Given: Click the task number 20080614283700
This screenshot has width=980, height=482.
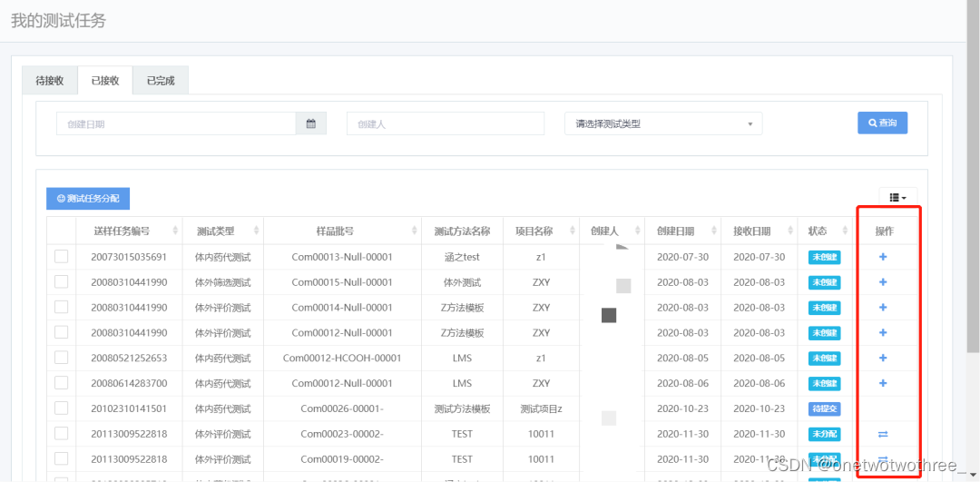Looking at the screenshot, I should pos(129,383).
